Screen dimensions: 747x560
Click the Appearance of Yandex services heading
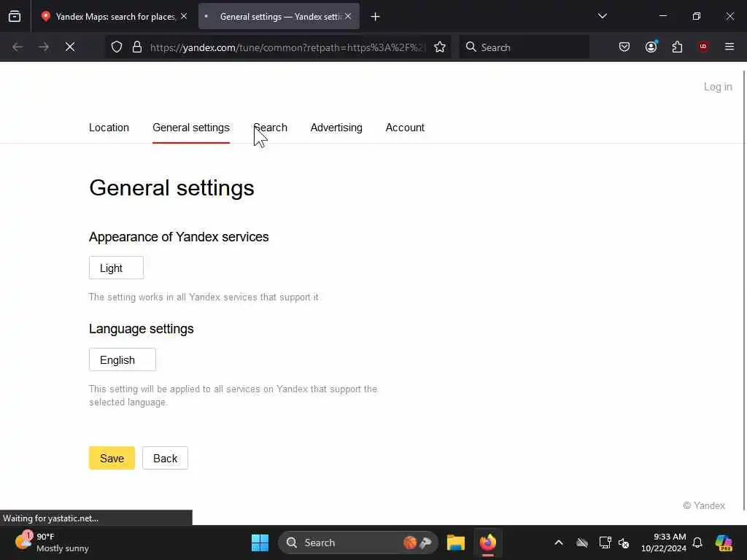click(179, 237)
